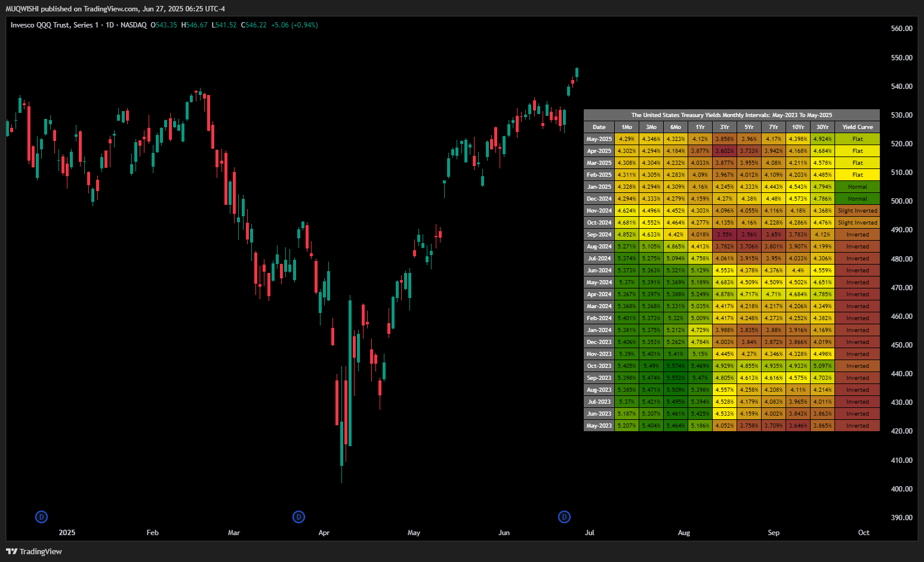Click the '6Mo' column header

tap(676, 127)
